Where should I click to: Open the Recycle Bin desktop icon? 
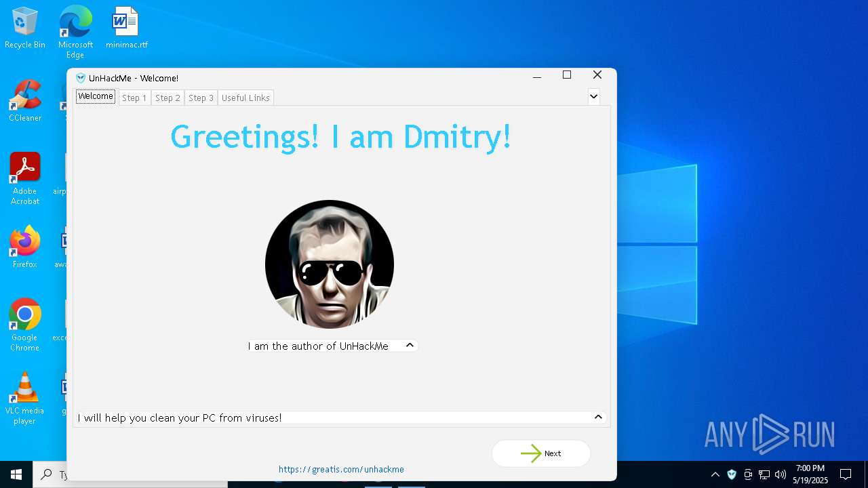[x=25, y=28]
